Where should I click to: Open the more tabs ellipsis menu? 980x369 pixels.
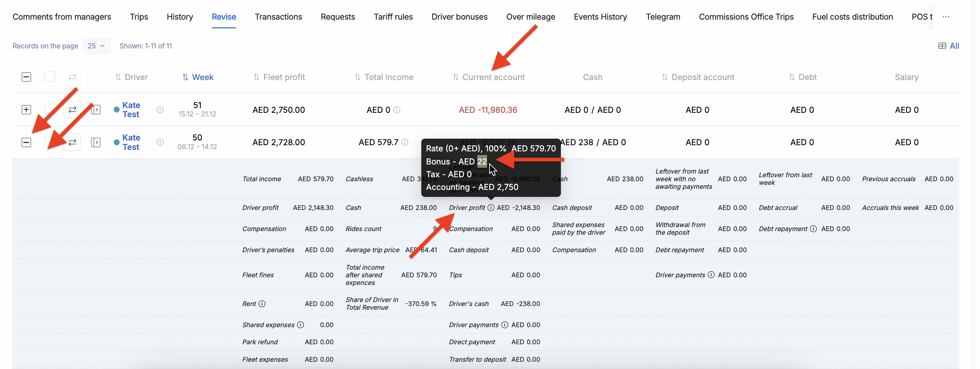pyautogui.click(x=946, y=17)
